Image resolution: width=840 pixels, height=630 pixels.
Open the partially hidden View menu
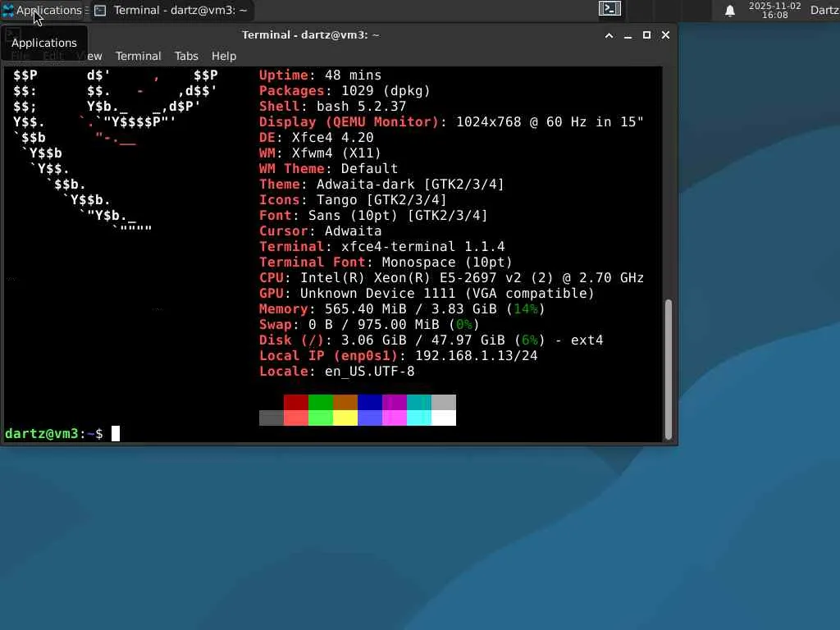tap(91, 56)
